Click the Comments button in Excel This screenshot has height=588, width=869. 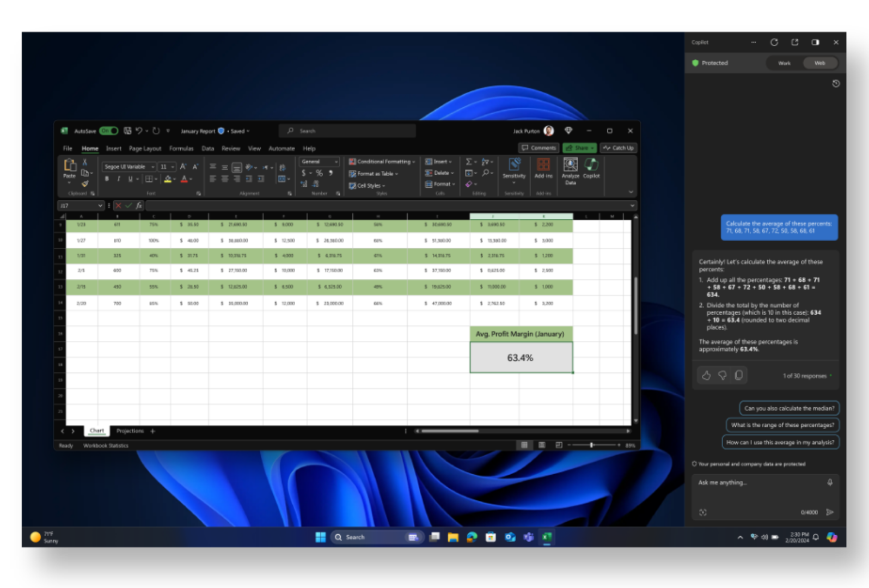[538, 148]
